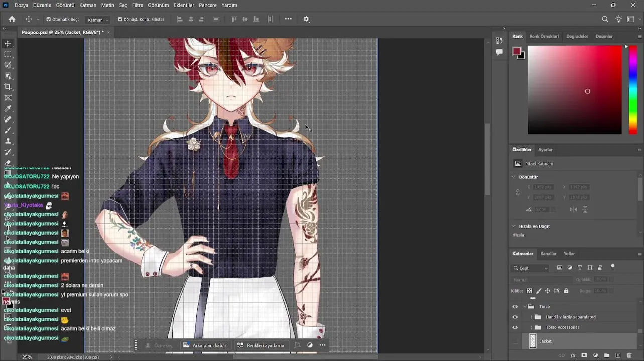Filter layers by text type icon
This screenshot has width=644, height=361.
coord(580,268)
